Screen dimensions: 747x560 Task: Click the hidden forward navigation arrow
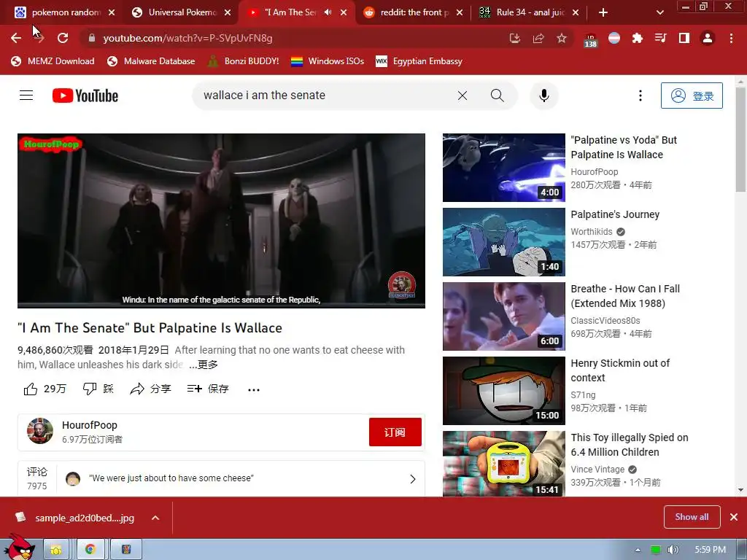pos(39,38)
